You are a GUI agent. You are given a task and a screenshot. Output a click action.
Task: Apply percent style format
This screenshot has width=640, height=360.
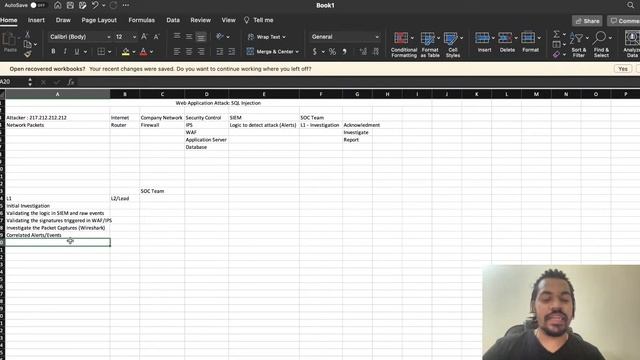click(x=332, y=51)
